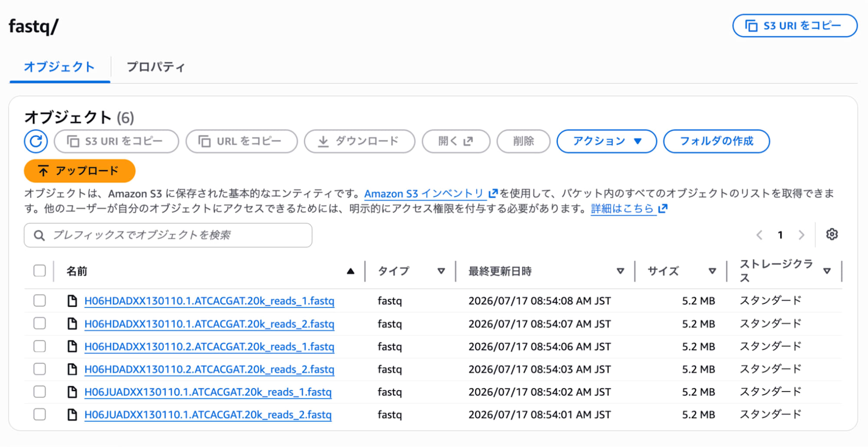Viewport: 868px width, 447px height.
Task: Click the フォルダの作成 button
Action: 717,141
